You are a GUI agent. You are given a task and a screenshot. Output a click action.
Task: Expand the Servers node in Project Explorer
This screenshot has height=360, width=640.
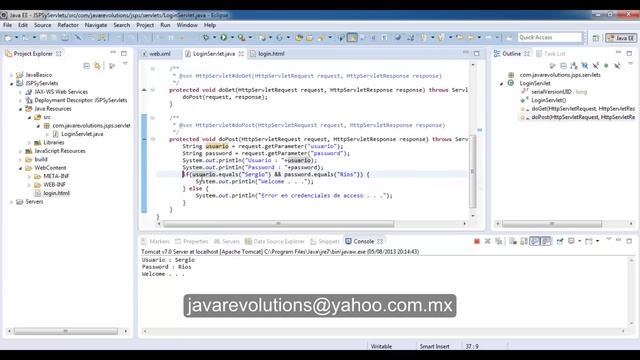click(11, 202)
